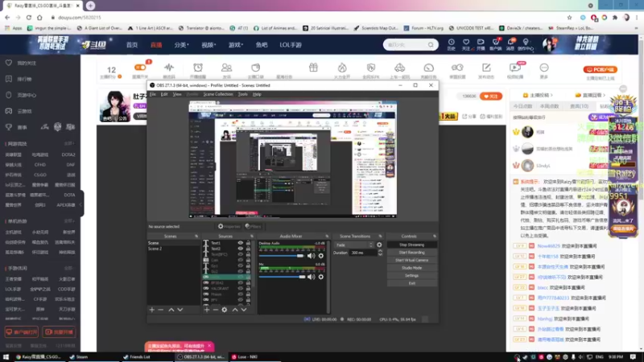Move source up in Sources panel

pyautogui.click(x=235, y=310)
